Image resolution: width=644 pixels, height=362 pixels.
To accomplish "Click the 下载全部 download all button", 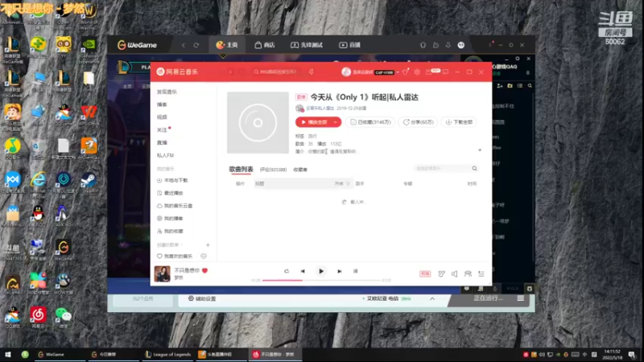I will pyautogui.click(x=459, y=122).
